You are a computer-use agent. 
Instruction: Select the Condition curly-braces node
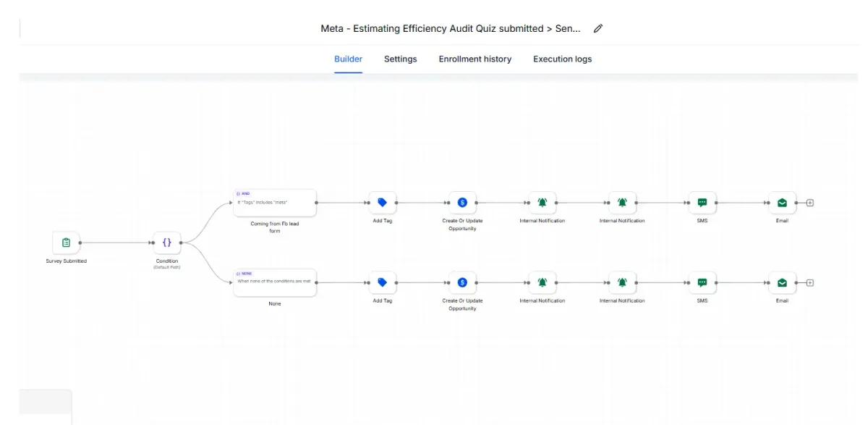coord(167,243)
